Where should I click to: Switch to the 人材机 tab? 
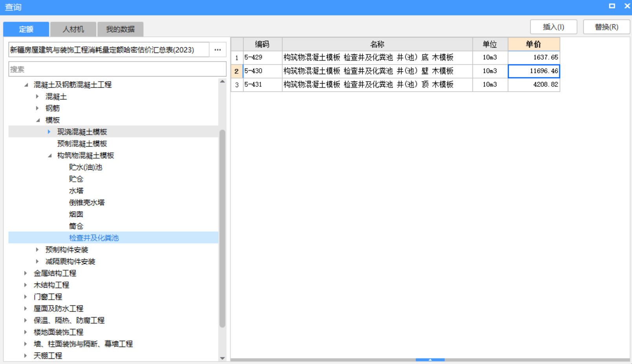click(x=73, y=29)
